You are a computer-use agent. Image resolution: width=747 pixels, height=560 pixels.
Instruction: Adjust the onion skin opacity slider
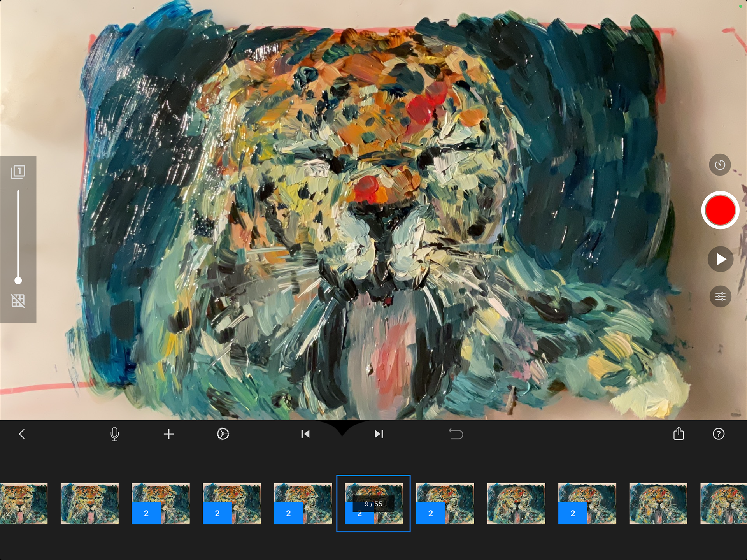pos(18,280)
